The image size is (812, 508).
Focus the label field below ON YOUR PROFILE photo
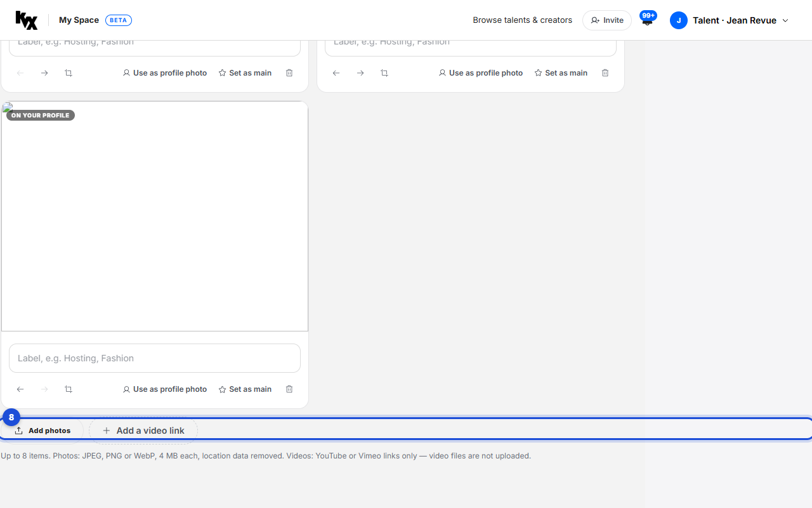tap(155, 358)
